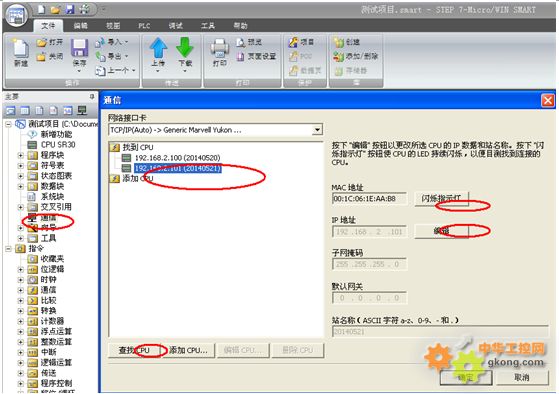This screenshot has height=394, width=559.
Task: Click the 添加 CPU... button
Action: [188, 350]
